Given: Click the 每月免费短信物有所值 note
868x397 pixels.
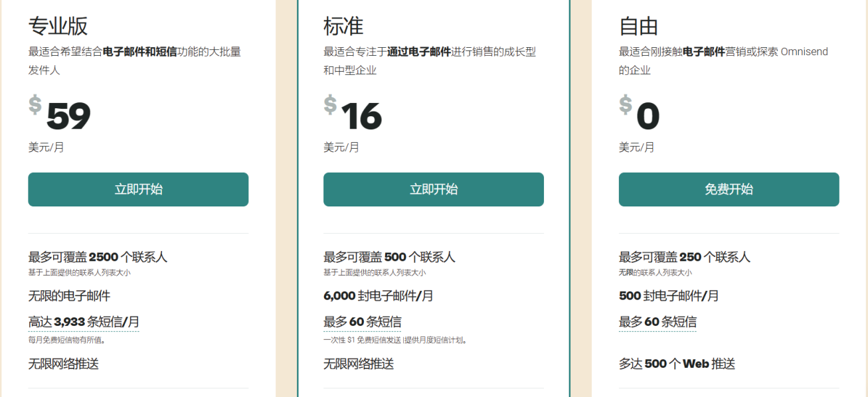Looking at the screenshot, I should [x=66, y=340].
